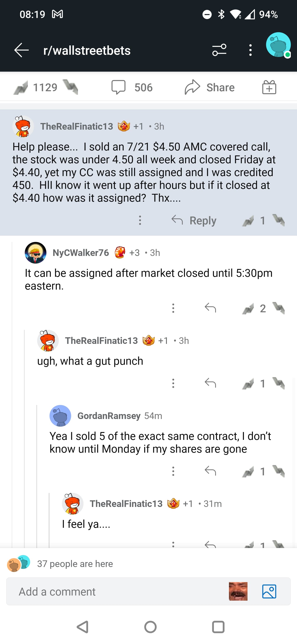This screenshot has width=297, height=644.
Task: Reply to NyCWalker76's comment with arrow icon
Action: click(x=210, y=308)
